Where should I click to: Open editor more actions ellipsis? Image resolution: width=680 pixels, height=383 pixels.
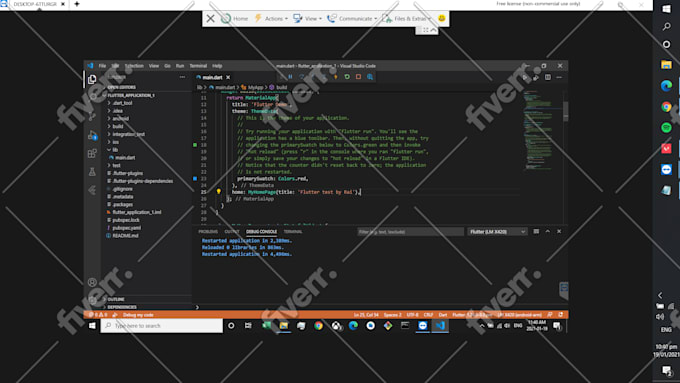(x=559, y=77)
